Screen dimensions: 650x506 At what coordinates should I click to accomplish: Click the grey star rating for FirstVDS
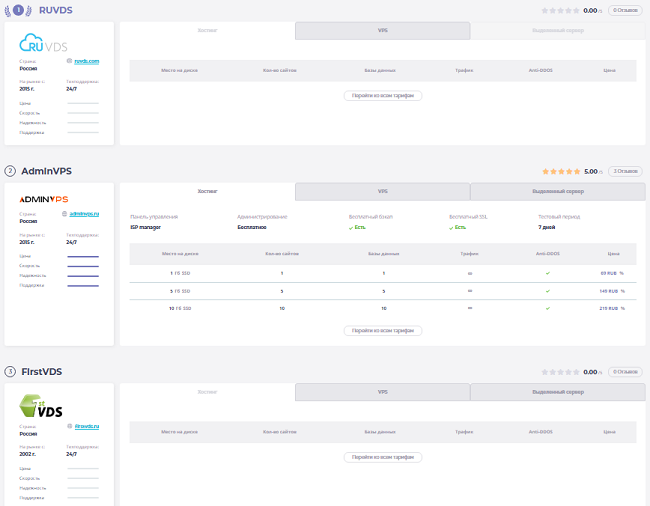560,372
